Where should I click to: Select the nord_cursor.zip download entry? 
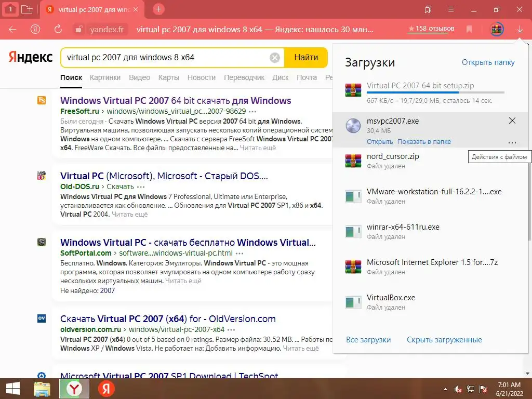coord(430,161)
